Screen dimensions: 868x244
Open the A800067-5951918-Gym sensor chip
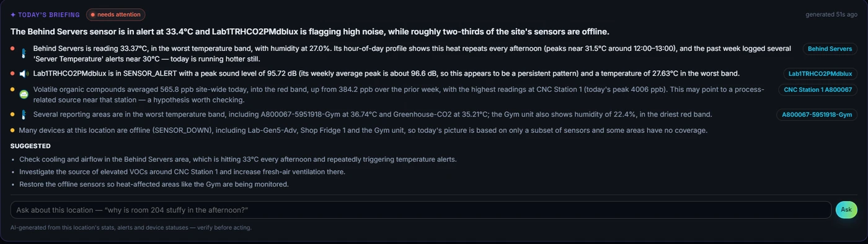click(x=817, y=114)
